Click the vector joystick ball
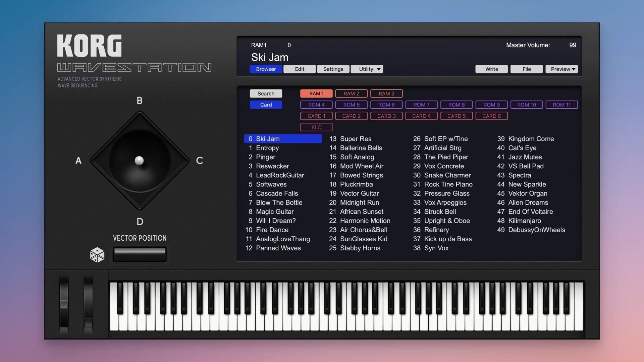The height and width of the screenshot is (362, 644). (x=139, y=161)
